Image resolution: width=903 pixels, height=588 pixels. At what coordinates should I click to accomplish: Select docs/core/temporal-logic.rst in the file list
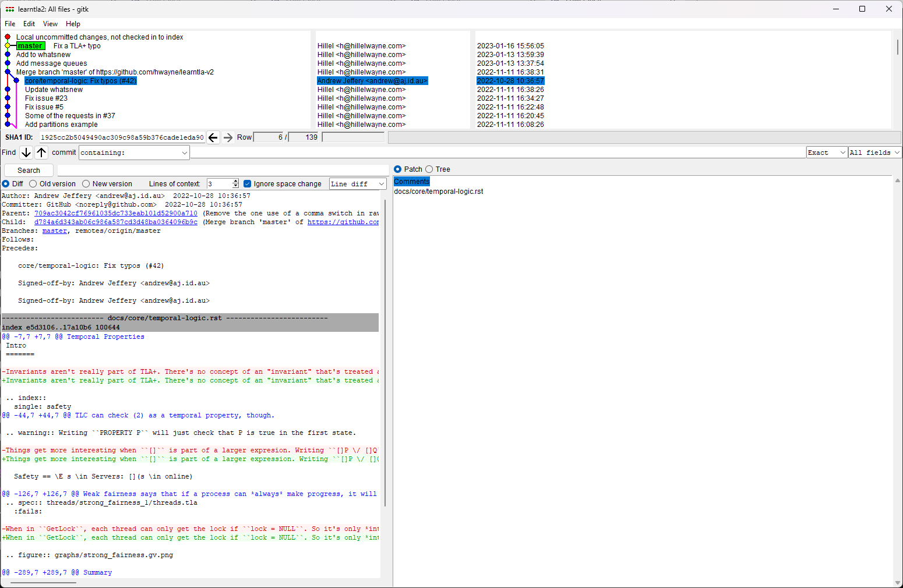439,191
